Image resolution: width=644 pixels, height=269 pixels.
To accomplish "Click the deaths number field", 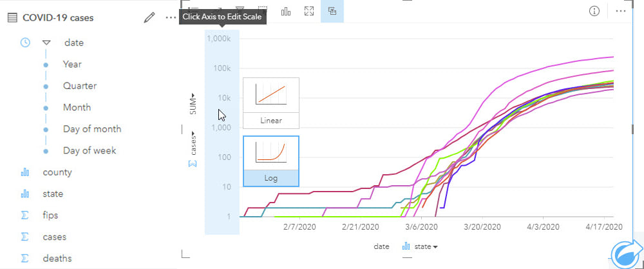I will (57, 258).
